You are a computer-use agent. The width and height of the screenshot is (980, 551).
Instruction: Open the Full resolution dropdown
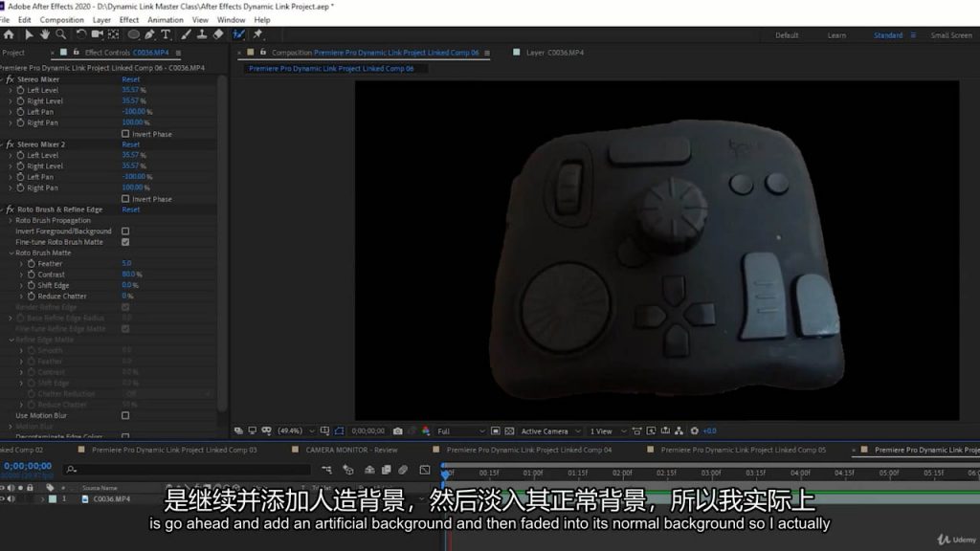[461, 431]
